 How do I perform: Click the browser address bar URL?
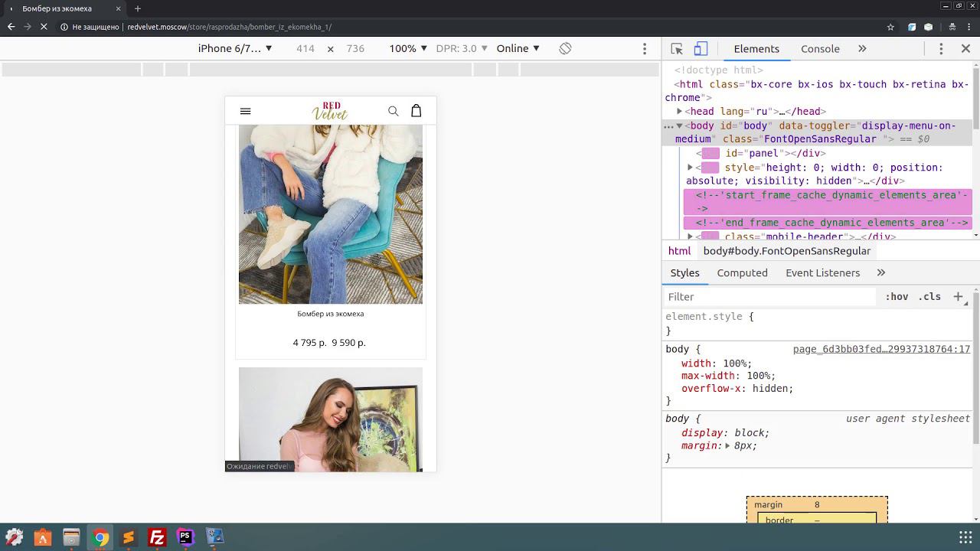point(229,27)
